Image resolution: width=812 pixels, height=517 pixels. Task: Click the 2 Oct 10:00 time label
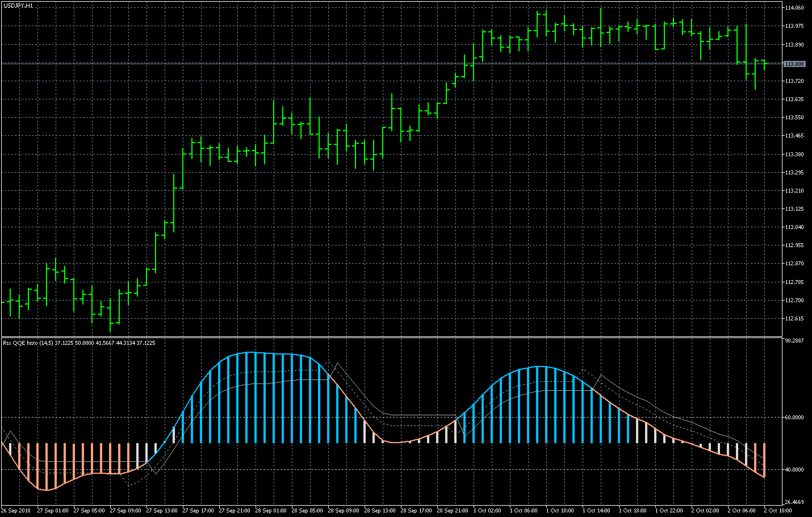[778, 511]
